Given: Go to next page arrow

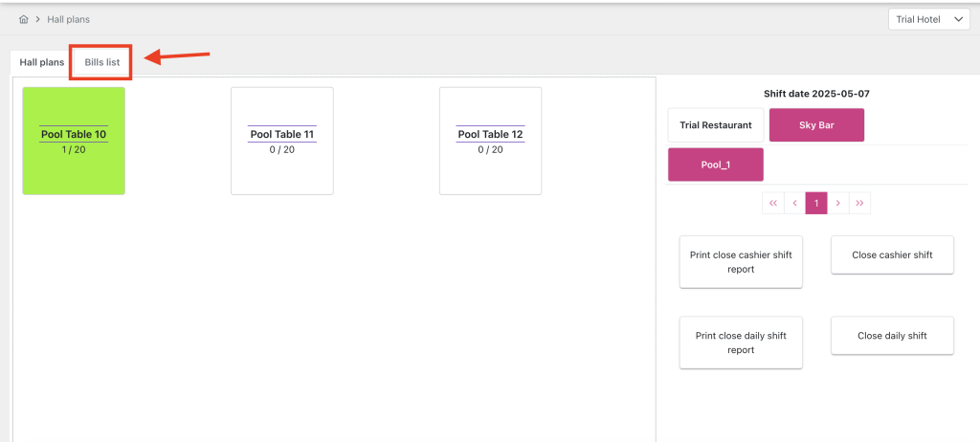Looking at the screenshot, I should click(837, 203).
